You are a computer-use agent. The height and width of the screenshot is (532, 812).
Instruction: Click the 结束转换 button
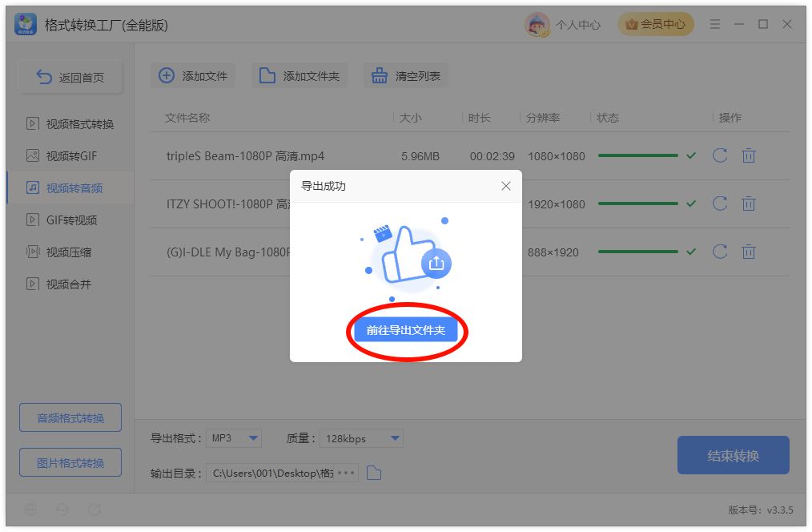click(734, 455)
